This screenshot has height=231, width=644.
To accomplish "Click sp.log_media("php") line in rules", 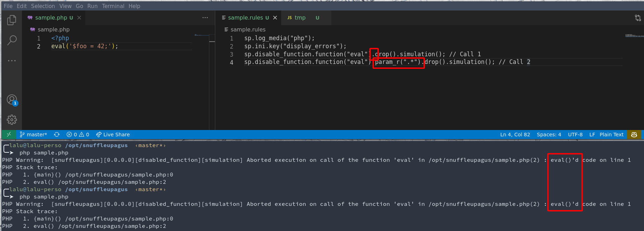I will click(x=279, y=38).
